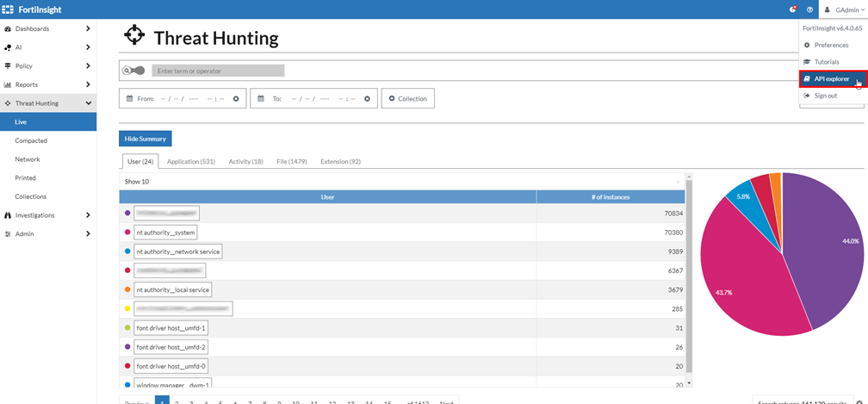Click the Threat Hunting crosshair sidebar icon
The width and height of the screenshot is (868, 404).
click(x=8, y=103)
